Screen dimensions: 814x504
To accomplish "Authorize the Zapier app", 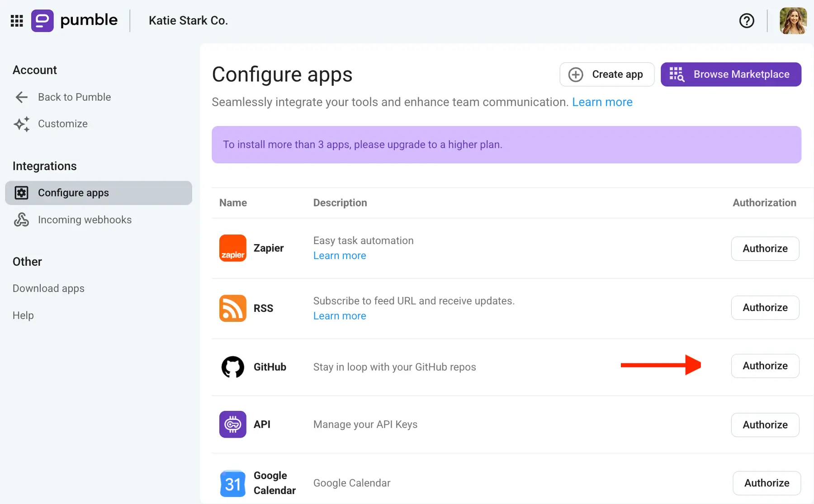I will tap(765, 249).
